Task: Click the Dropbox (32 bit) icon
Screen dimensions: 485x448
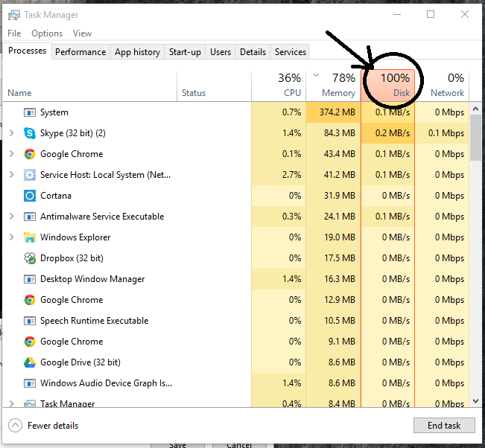Action: click(x=30, y=258)
